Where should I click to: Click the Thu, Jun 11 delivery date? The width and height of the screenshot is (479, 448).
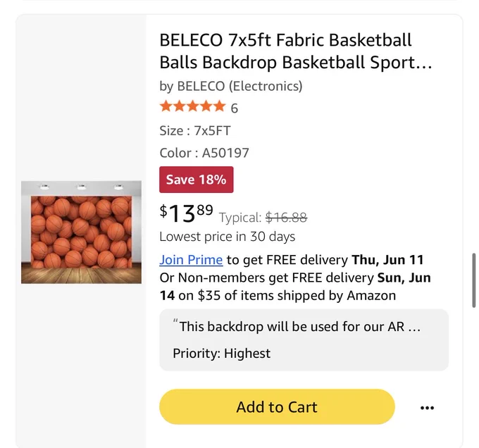pyautogui.click(x=387, y=260)
